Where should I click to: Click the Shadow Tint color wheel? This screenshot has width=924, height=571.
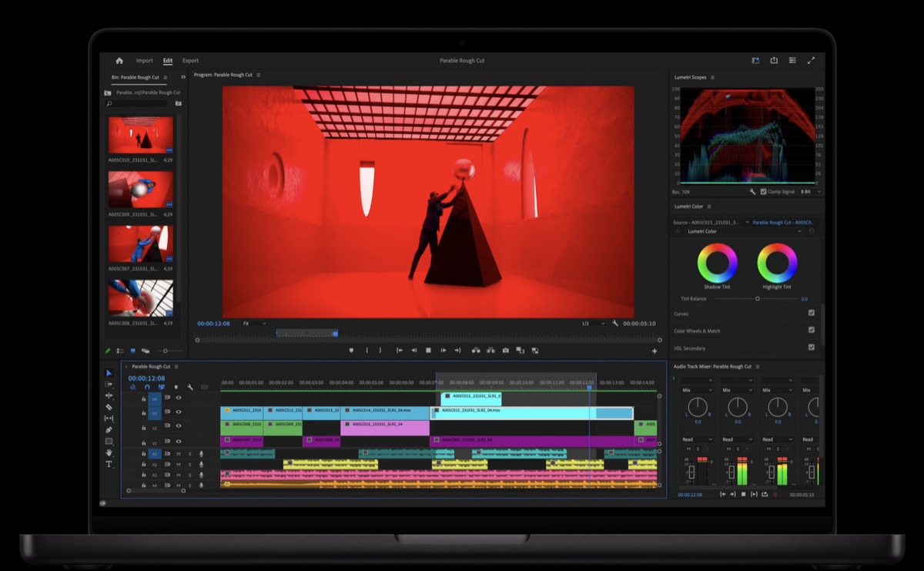(x=717, y=263)
